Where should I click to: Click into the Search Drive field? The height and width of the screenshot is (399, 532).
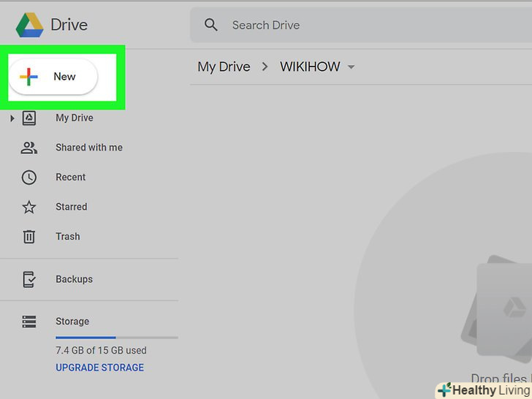coord(361,25)
